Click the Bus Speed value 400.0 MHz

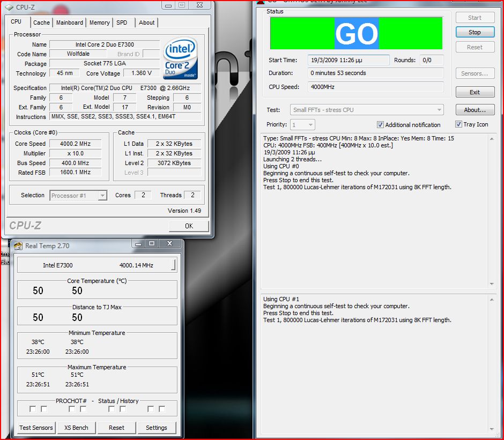coord(76,163)
